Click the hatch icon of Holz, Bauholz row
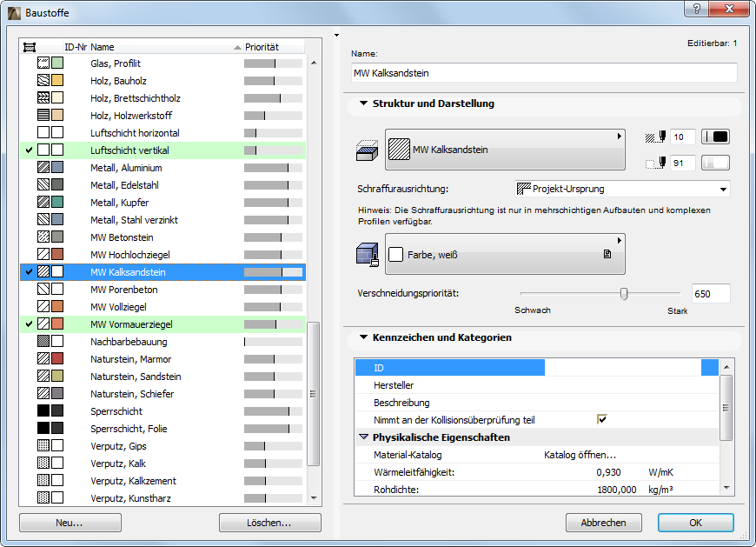The width and height of the screenshot is (756, 547). pos(43,81)
